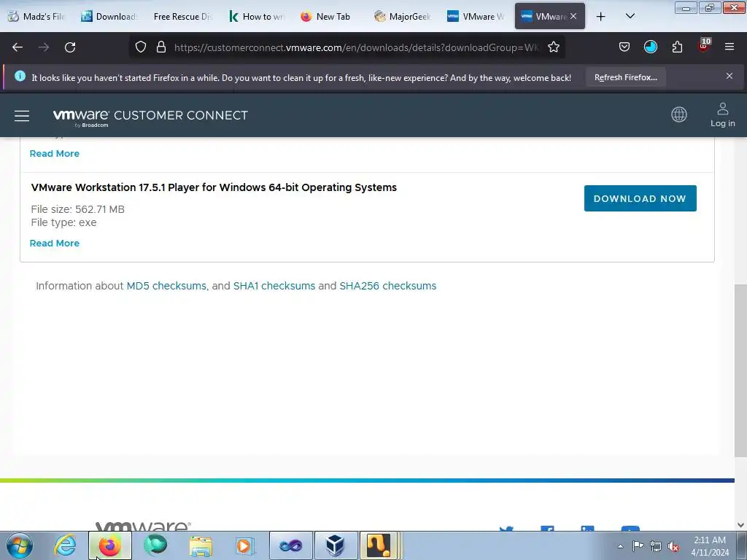
Task: Switch to the How to wr tab
Action: coord(256,17)
